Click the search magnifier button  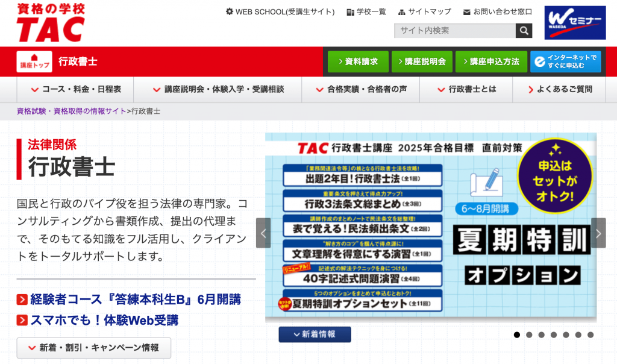coord(524,31)
